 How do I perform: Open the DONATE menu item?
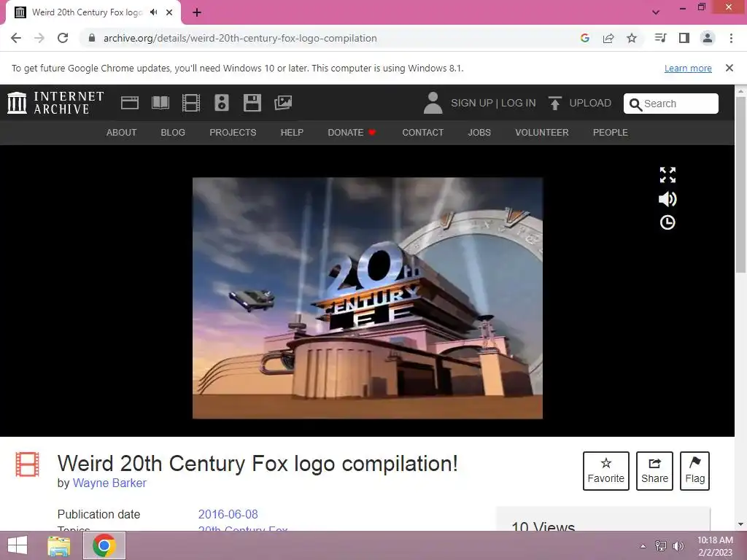tap(352, 133)
